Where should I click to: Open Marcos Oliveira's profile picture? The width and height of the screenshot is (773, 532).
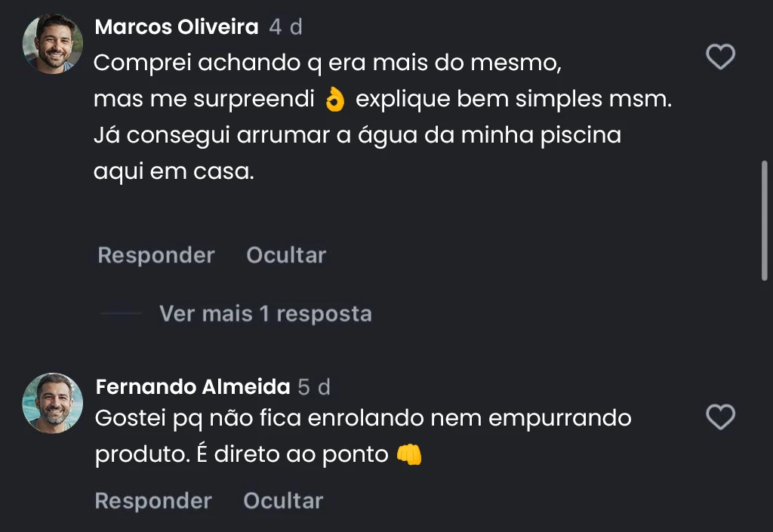(x=53, y=44)
